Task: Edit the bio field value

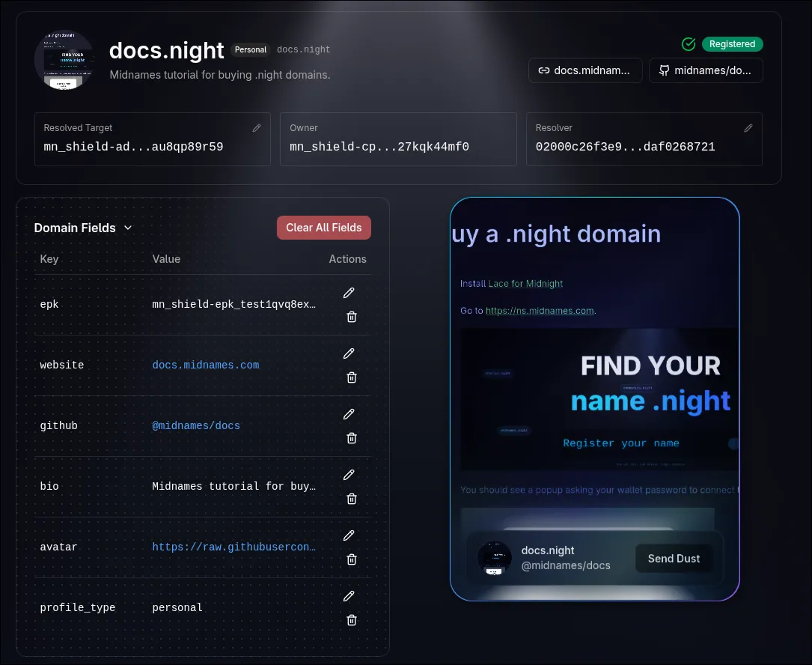Action: tap(349, 475)
